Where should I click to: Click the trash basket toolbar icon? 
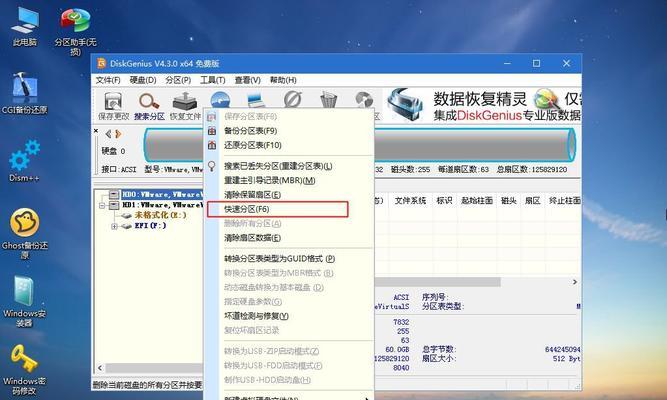328,100
